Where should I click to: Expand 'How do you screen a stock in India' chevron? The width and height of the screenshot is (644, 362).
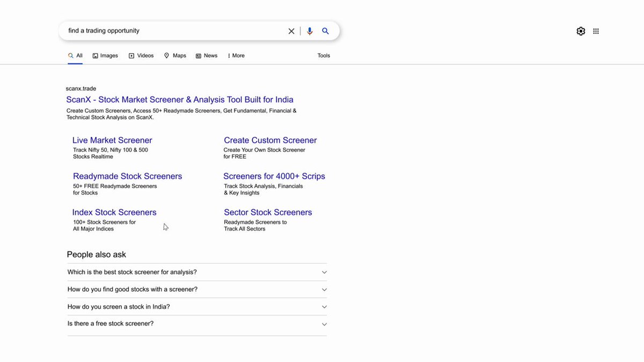(x=324, y=307)
